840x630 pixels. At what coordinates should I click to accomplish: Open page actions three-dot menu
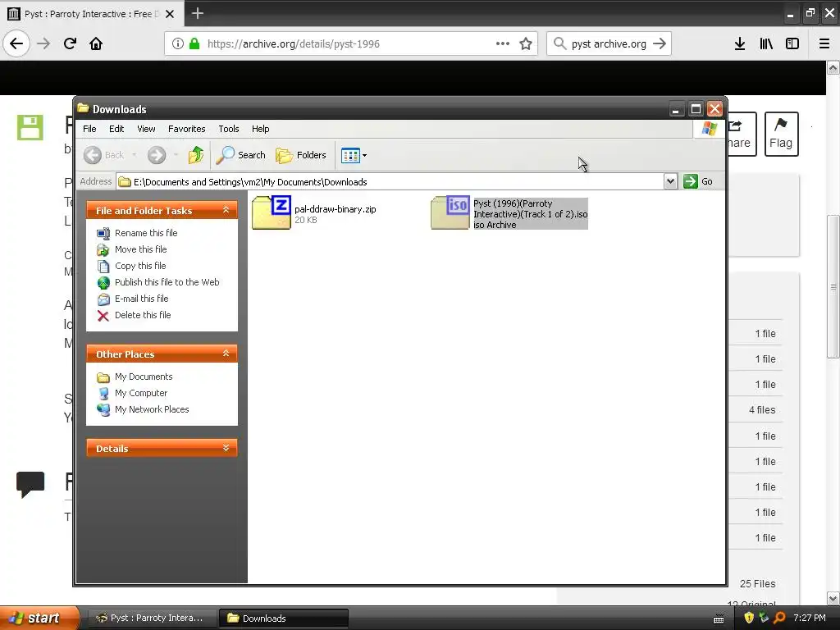(503, 43)
